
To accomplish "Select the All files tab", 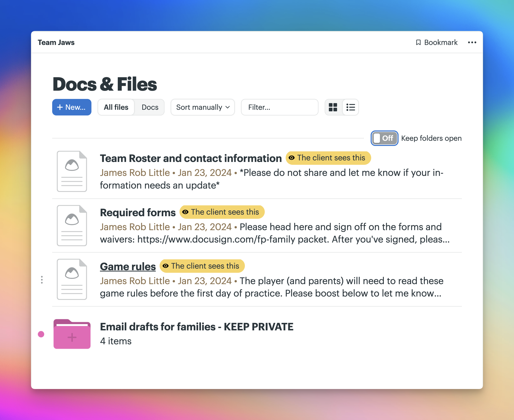I will [116, 107].
